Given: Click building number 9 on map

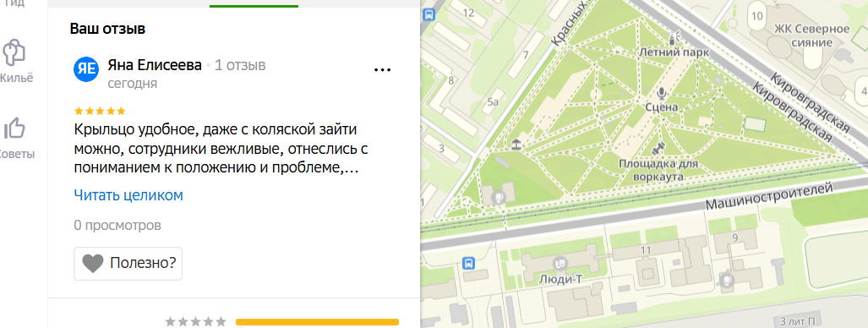Looking at the screenshot, I should click(x=735, y=238).
